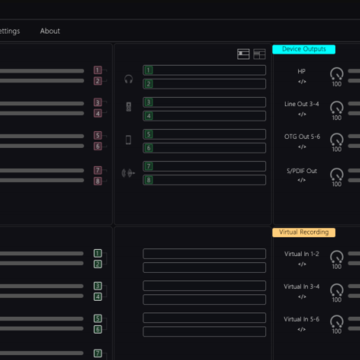Click the </> icon under Virtual In 5-6
The height and width of the screenshot is (360, 360).
302,330
